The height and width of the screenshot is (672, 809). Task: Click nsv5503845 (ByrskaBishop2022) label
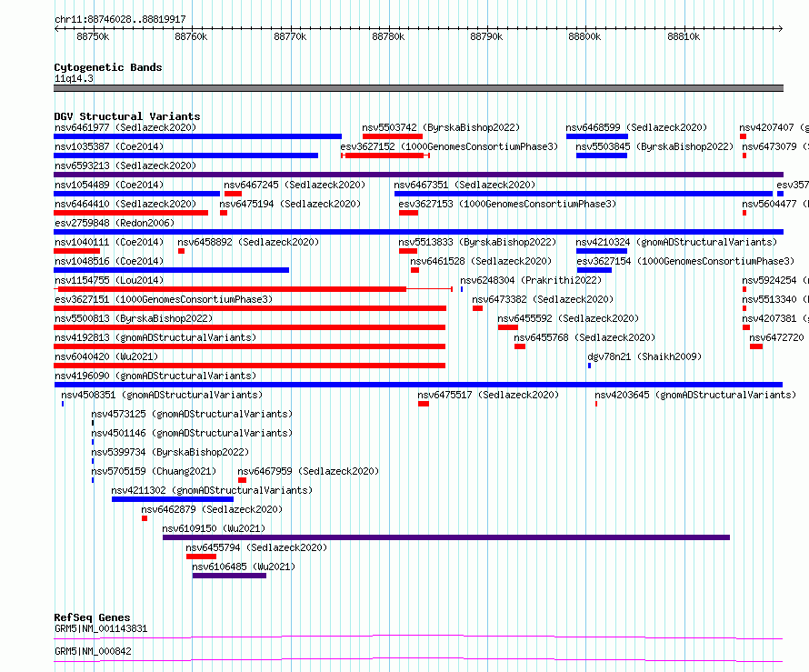(x=654, y=146)
